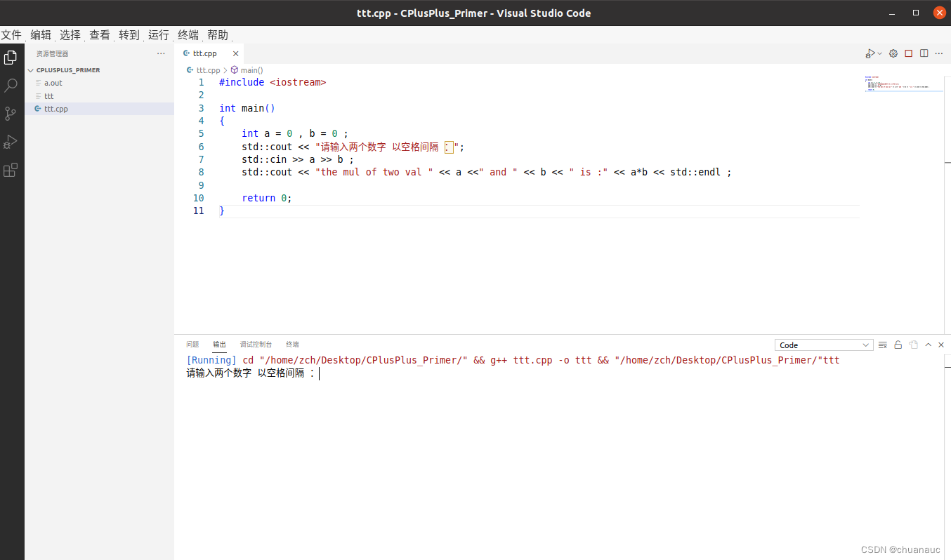
Task: Click 'return 0;' in the editor
Action: pos(267,198)
